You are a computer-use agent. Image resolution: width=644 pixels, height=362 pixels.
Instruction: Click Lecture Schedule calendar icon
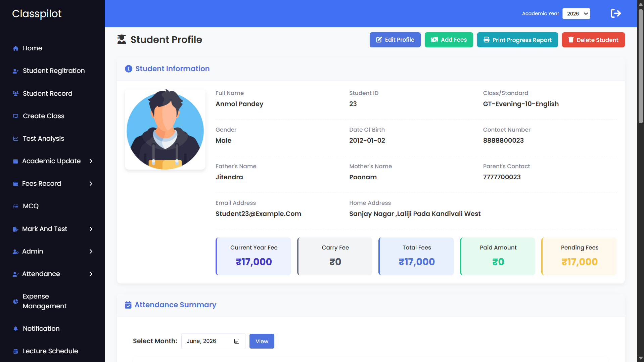pyautogui.click(x=15, y=351)
